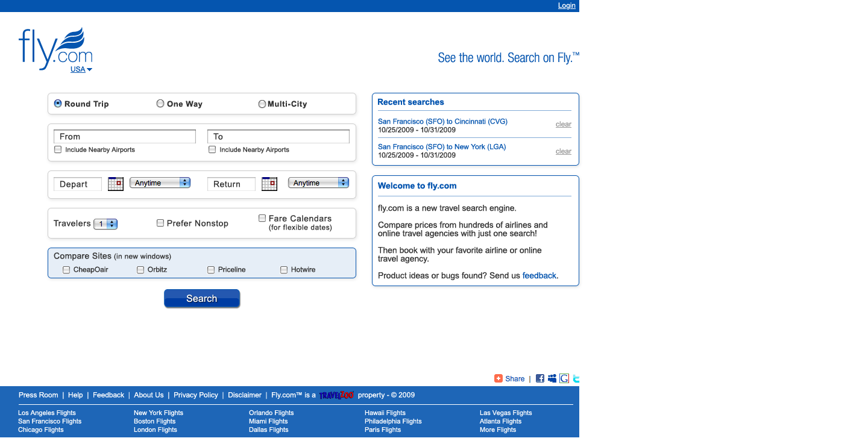Click into the To airport field
Image resolution: width=868 pixels, height=447 pixels.
278,137
